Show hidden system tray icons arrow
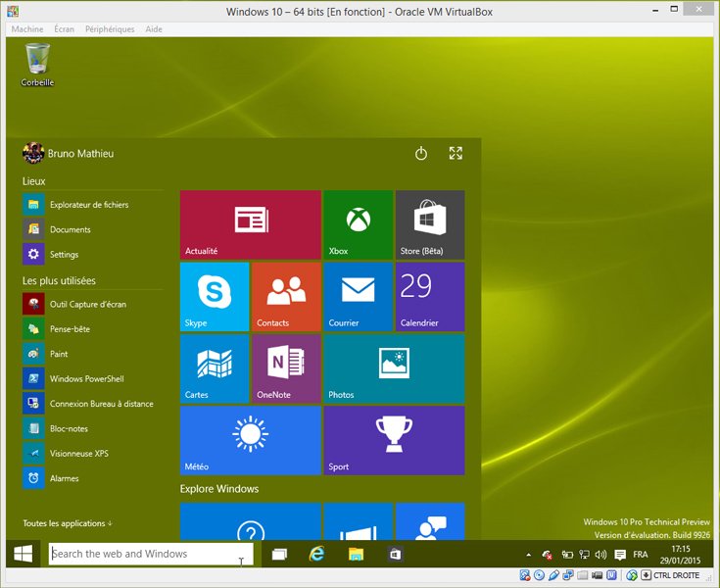Image resolution: width=720 pixels, height=588 pixels. coord(529,555)
